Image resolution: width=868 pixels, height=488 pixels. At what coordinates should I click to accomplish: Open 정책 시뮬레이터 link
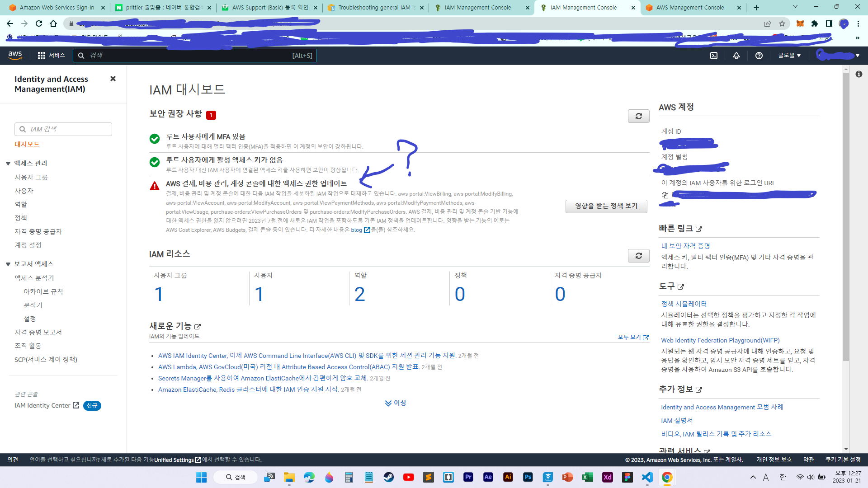pyautogui.click(x=684, y=304)
